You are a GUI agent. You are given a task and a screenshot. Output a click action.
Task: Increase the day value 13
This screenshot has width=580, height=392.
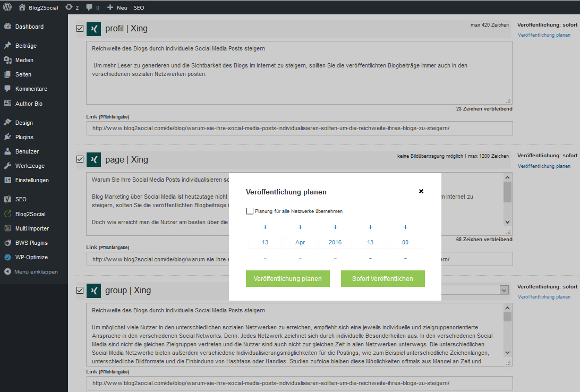pos(265,227)
